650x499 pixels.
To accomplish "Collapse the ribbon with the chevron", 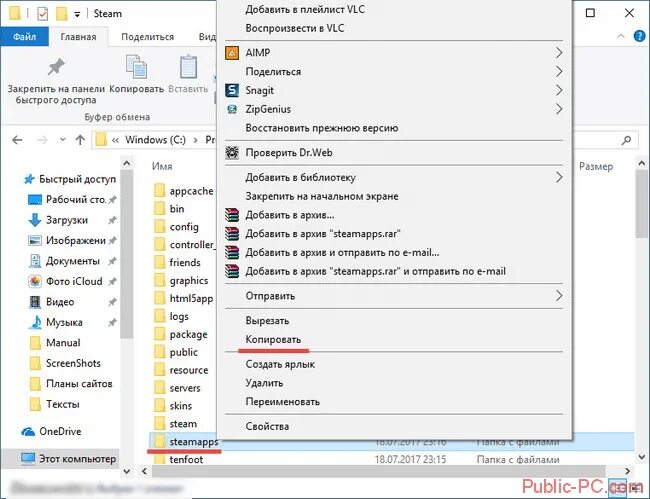I will pos(621,36).
